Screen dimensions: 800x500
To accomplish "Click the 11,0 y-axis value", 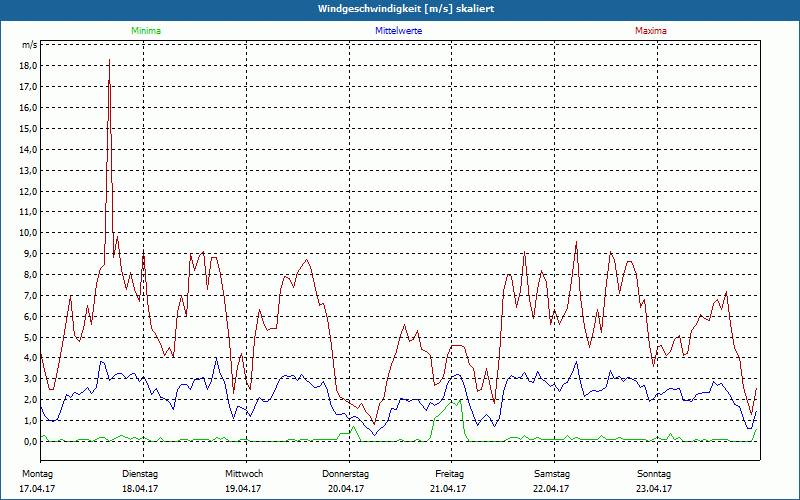I will (x=28, y=212).
